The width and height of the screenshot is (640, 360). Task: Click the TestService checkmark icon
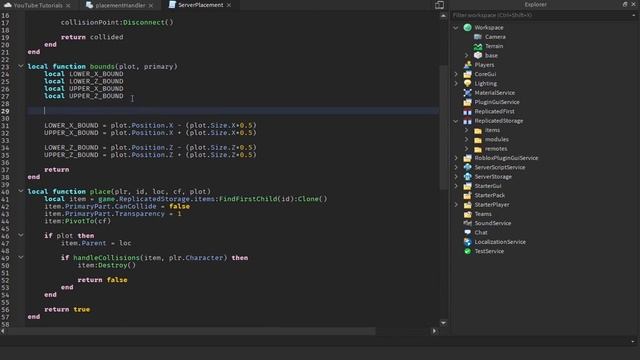click(x=467, y=251)
